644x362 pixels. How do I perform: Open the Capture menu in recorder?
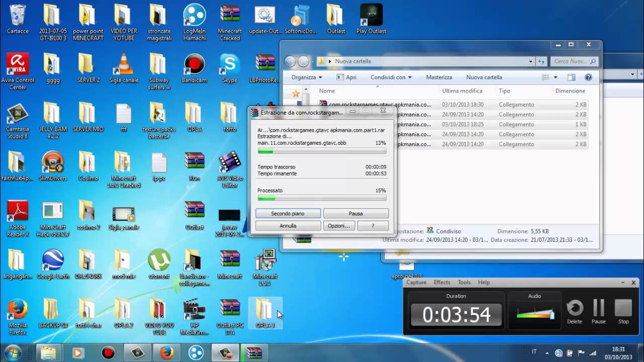pos(416,283)
